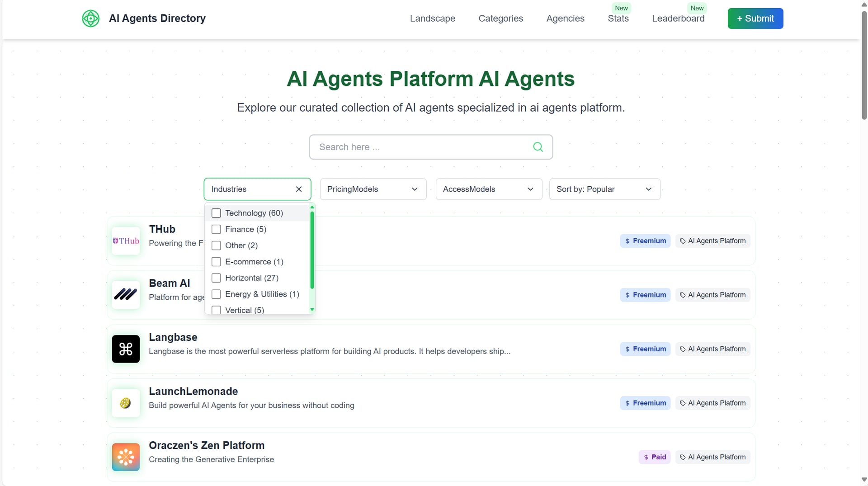Open the THub logo thumbnail
Viewport: 868px width, 486px height.
pos(126,241)
